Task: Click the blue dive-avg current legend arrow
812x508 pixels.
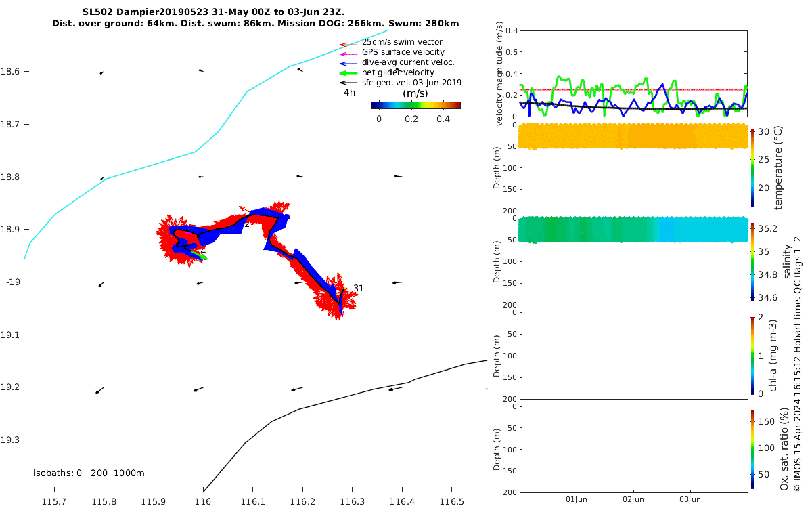Action: tap(348, 64)
